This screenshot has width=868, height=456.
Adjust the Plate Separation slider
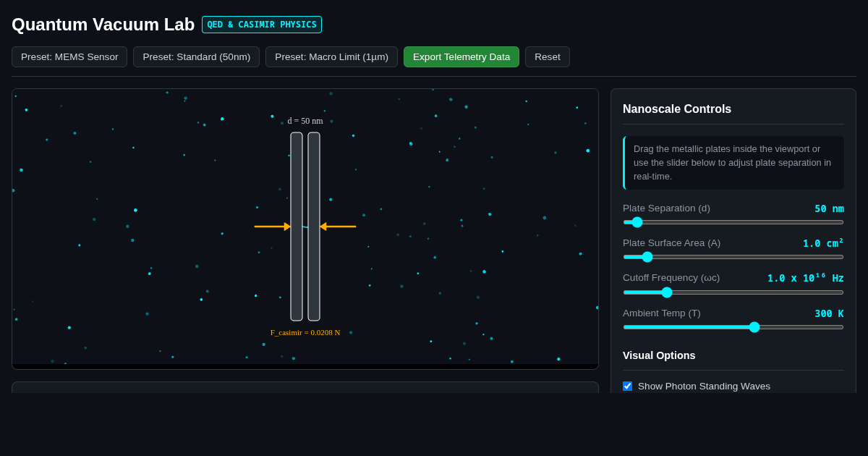(733, 222)
